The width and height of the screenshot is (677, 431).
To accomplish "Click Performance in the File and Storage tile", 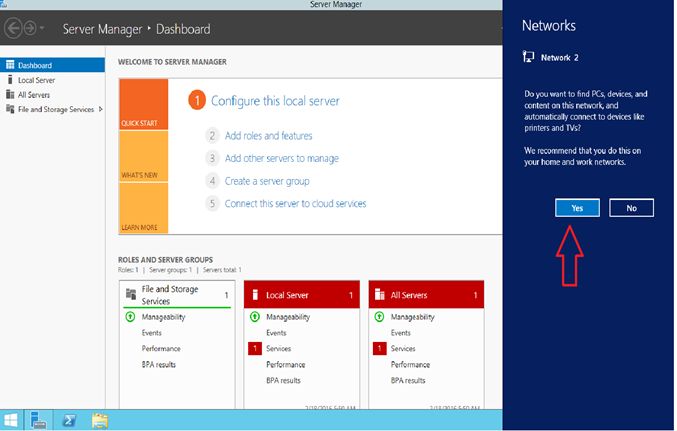I will tap(161, 349).
